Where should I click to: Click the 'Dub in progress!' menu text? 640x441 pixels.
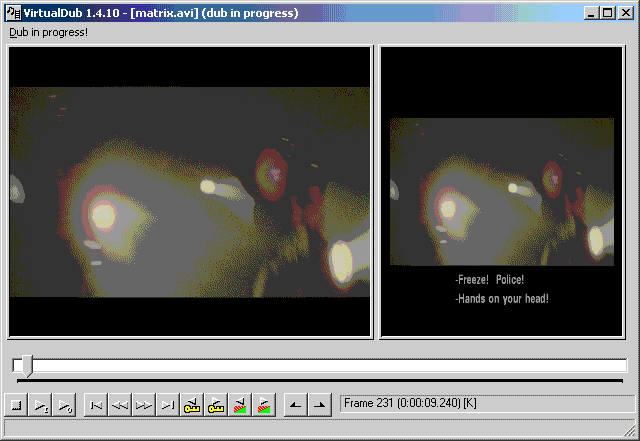click(48, 32)
